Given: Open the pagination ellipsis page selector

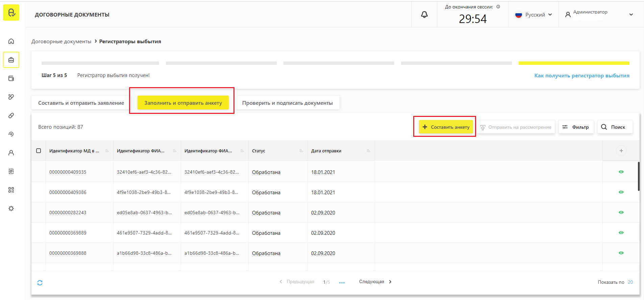Looking at the screenshot, I should pyautogui.click(x=342, y=282).
